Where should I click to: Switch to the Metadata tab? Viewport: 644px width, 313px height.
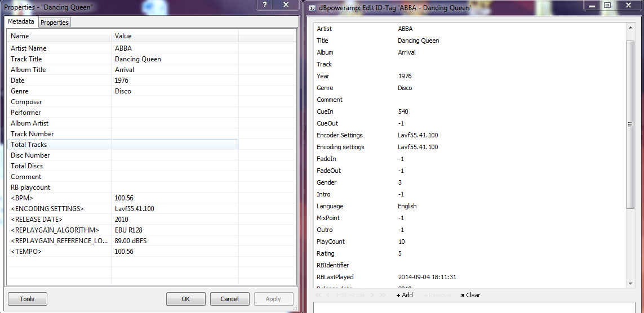[x=21, y=21]
